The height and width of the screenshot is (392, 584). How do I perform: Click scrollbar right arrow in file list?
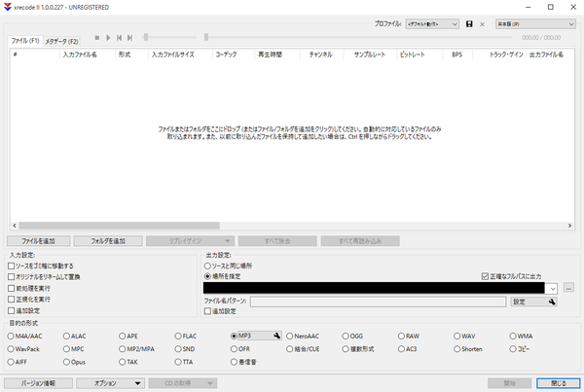pyautogui.click(x=569, y=226)
